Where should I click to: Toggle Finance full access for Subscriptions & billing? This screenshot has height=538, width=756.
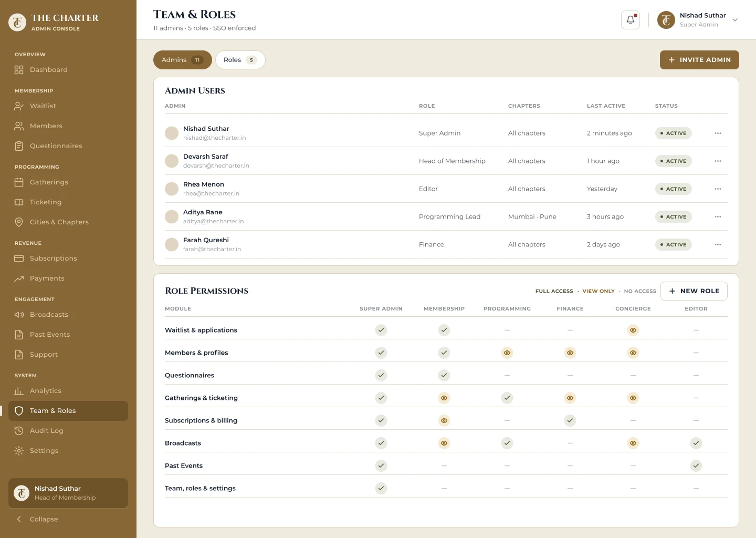[570, 421]
